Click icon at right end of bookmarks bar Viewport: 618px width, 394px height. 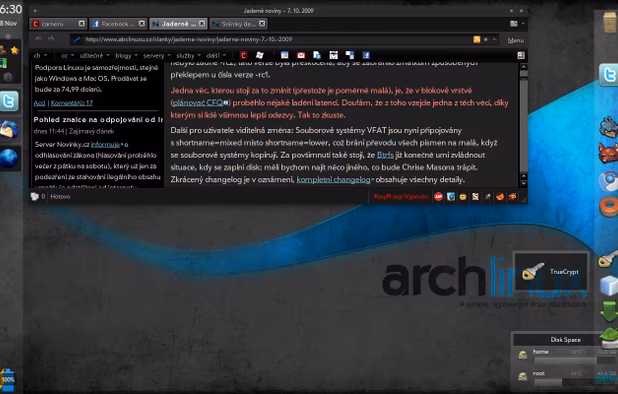pyautogui.click(x=521, y=56)
